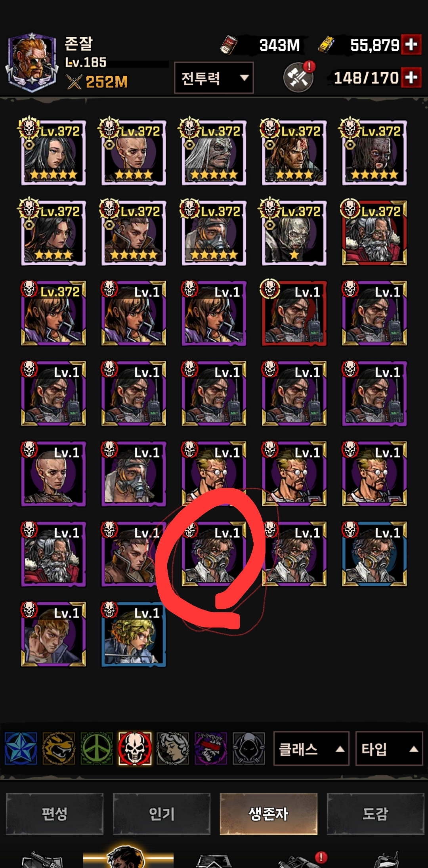
Task: Switch to the 편성 tab
Action: tap(55, 814)
